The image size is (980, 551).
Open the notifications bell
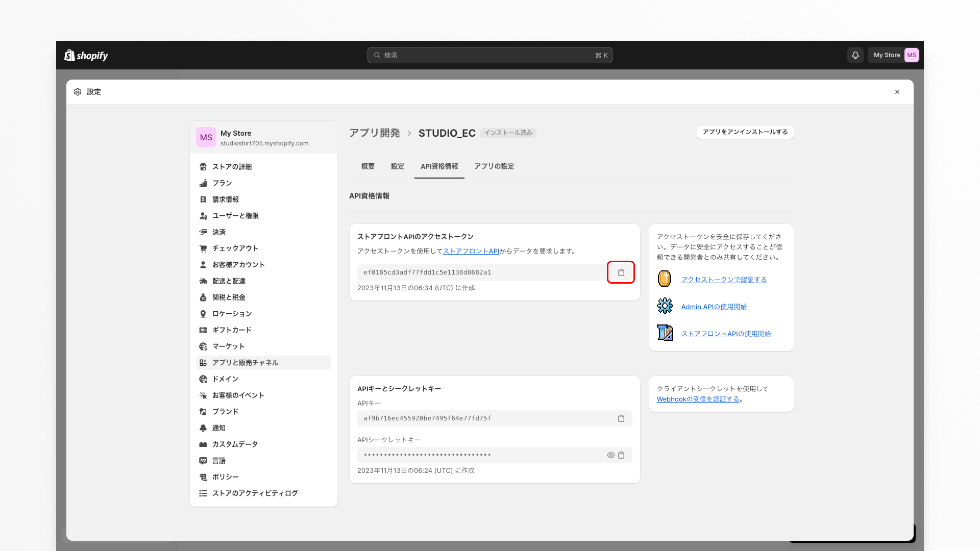855,55
